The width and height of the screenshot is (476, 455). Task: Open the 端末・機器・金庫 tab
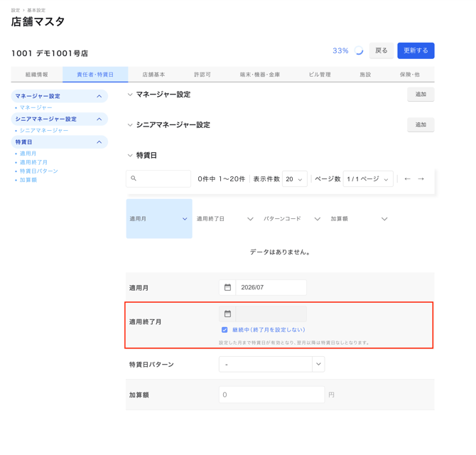tap(259, 75)
